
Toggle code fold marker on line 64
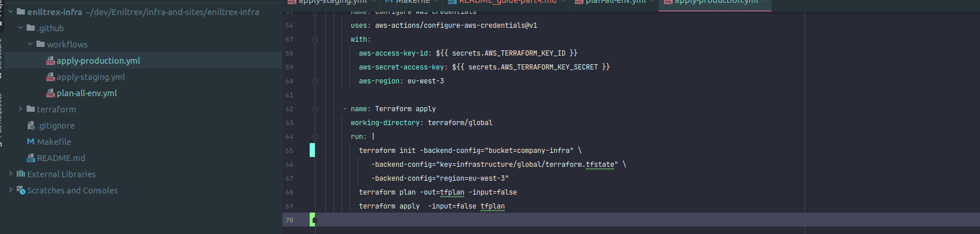(x=315, y=137)
